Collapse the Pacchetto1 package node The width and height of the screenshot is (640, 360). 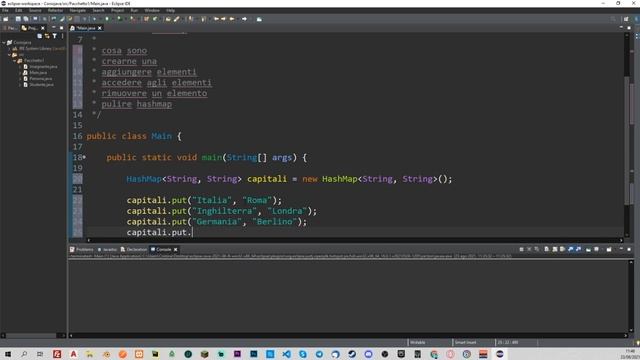click(x=14, y=60)
